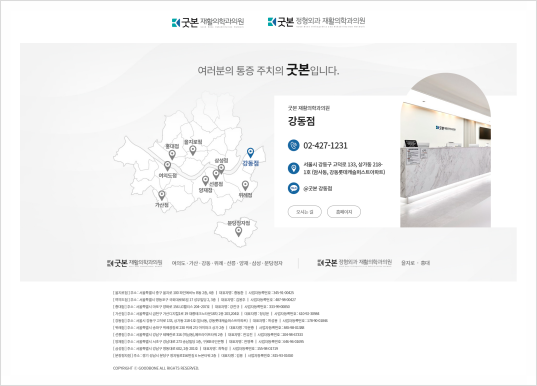Click footer 굿본 재활의학과의원 logo
The image size is (537, 386).
pos(135,263)
